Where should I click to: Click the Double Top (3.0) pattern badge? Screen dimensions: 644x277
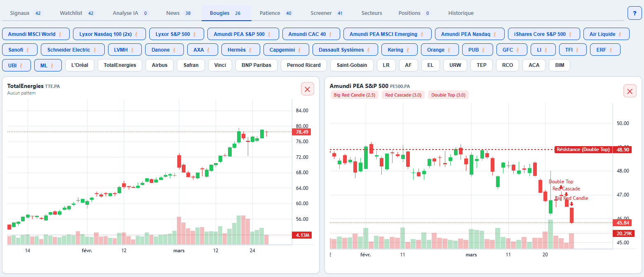[x=448, y=95]
